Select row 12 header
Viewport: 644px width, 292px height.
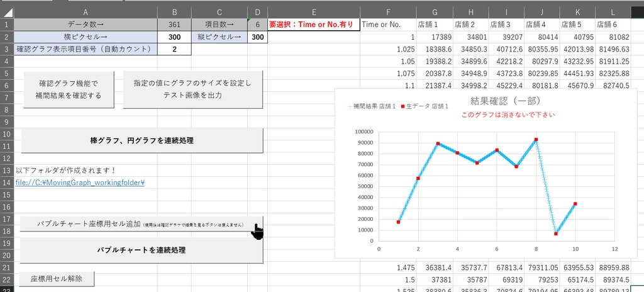[x=7, y=159]
